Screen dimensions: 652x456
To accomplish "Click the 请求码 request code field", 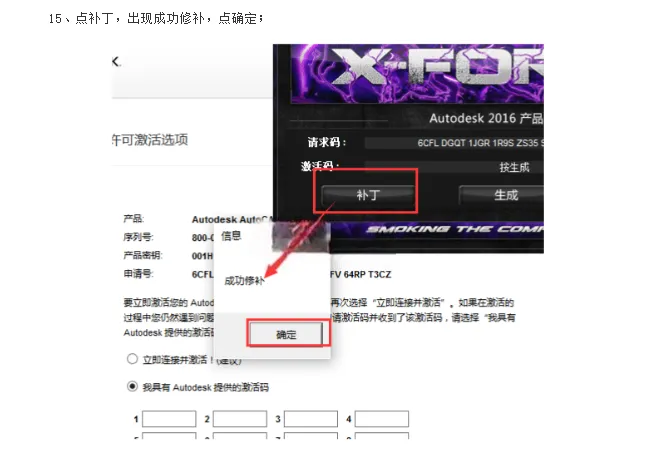I will point(454,143).
